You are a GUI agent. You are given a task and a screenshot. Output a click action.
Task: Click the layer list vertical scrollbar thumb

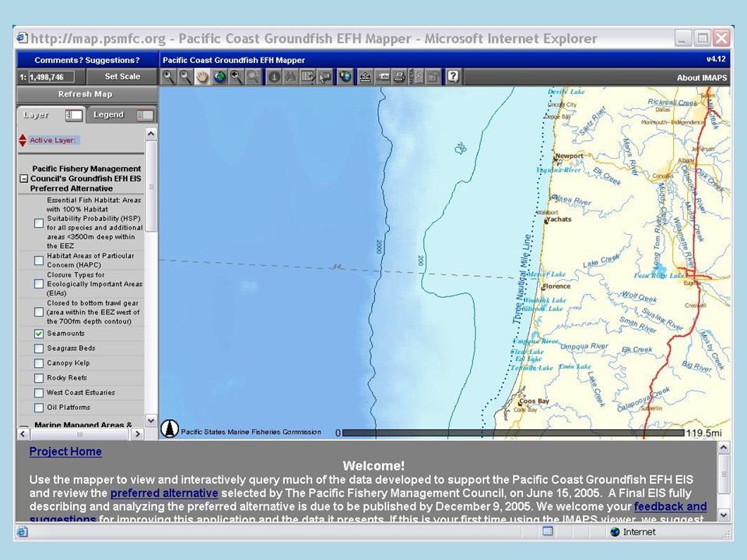[x=151, y=186]
